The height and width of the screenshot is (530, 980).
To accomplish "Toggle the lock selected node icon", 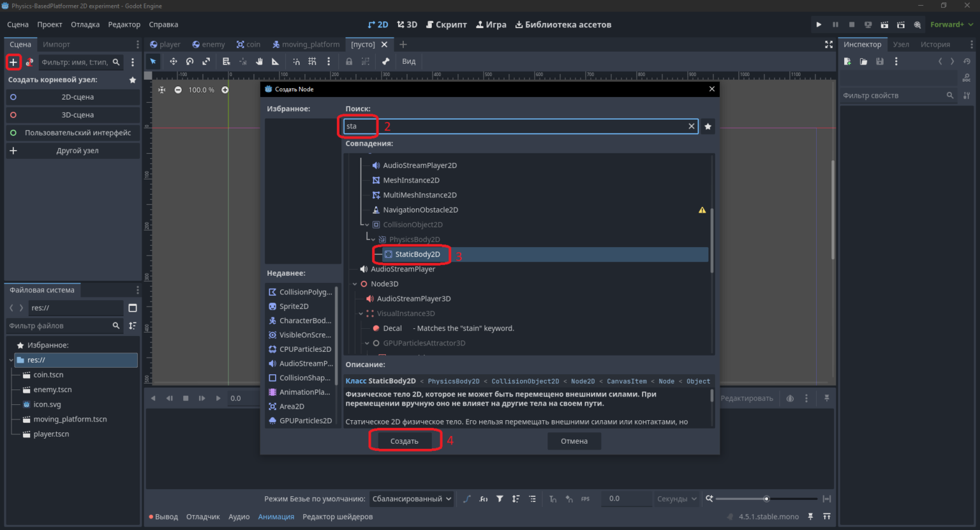I will [349, 61].
